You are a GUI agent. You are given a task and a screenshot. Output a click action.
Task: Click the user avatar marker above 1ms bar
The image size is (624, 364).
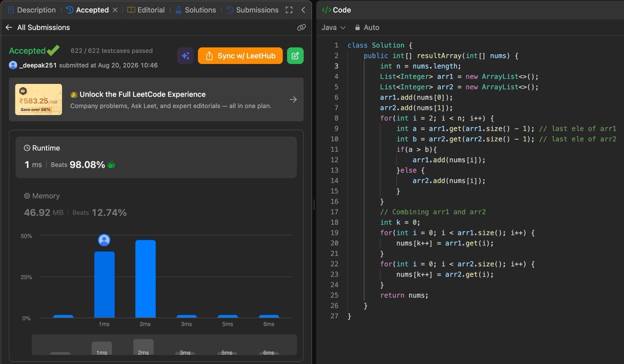pyautogui.click(x=104, y=240)
